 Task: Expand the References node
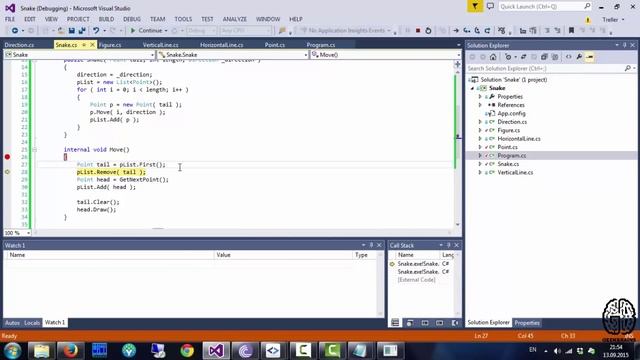[x=480, y=105]
